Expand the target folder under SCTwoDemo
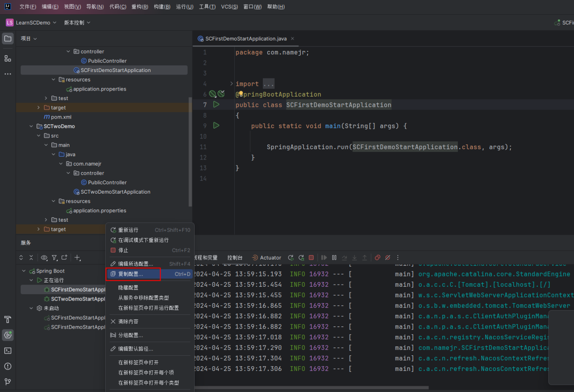Screen dimensions: 574x392 (38, 229)
